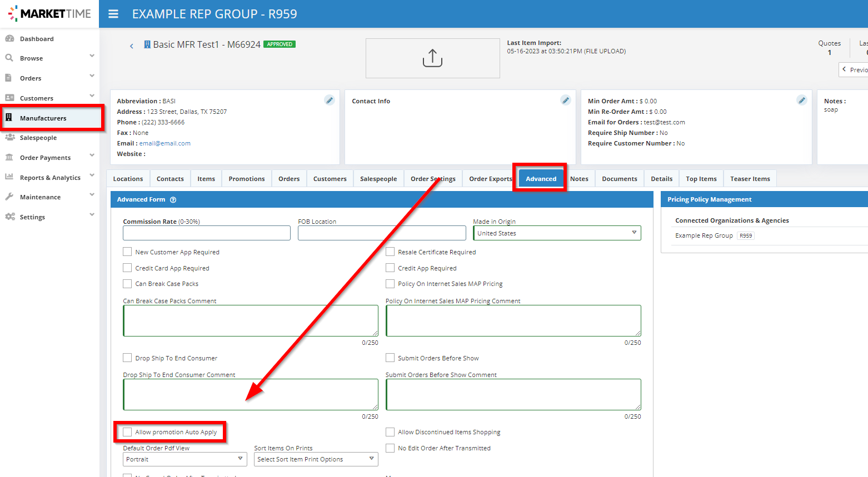Select the Advanced tab
Screen dimensions: 868x477
tap(541, 179)
